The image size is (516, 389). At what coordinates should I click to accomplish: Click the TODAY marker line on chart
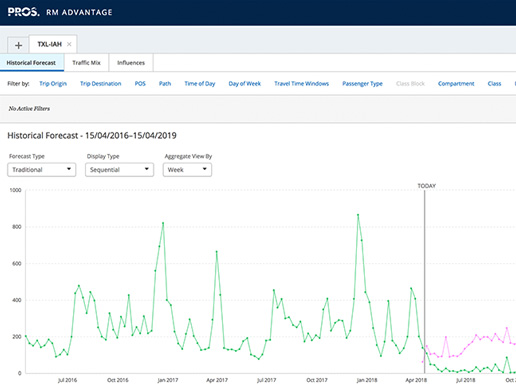tap(424, 282)
